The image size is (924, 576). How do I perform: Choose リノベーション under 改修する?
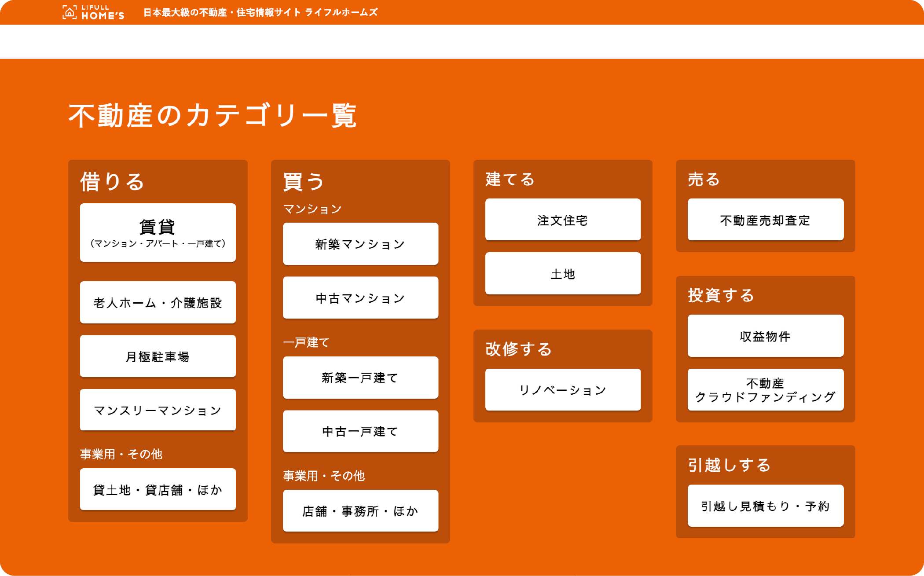(x=563, y=390)
